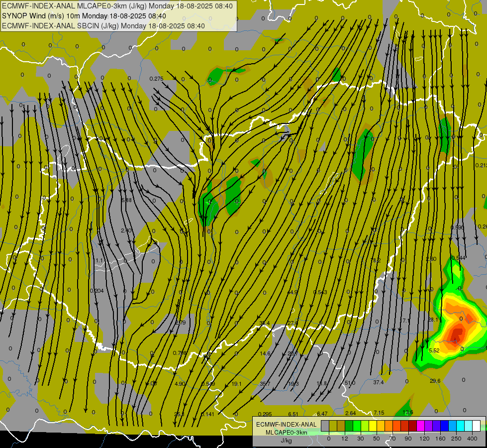Click the map value '7.15'
Screen dimensions: 487x448
click(x=379, y=413)
